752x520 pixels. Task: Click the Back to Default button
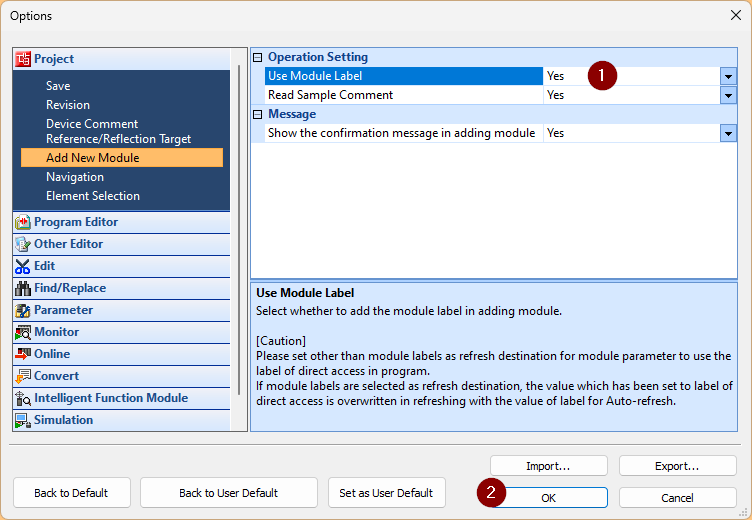click(70, 493)
